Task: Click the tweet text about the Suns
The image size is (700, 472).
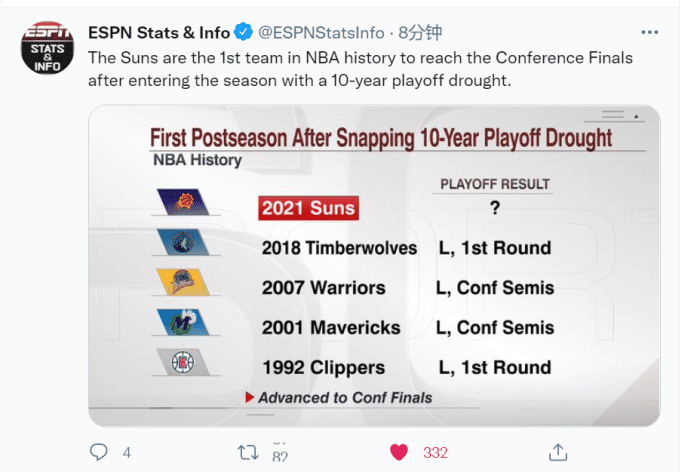Action: tap(359, 69)
